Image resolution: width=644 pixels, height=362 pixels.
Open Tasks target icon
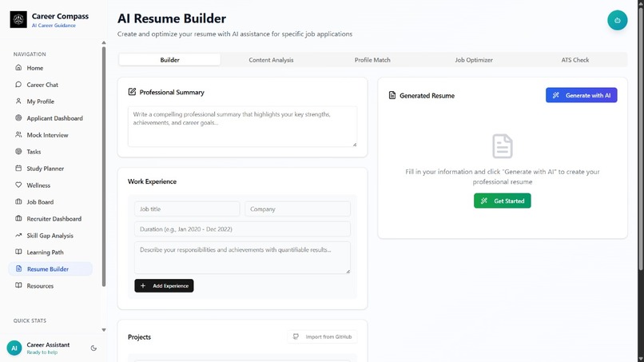click(x=18, y=151)
